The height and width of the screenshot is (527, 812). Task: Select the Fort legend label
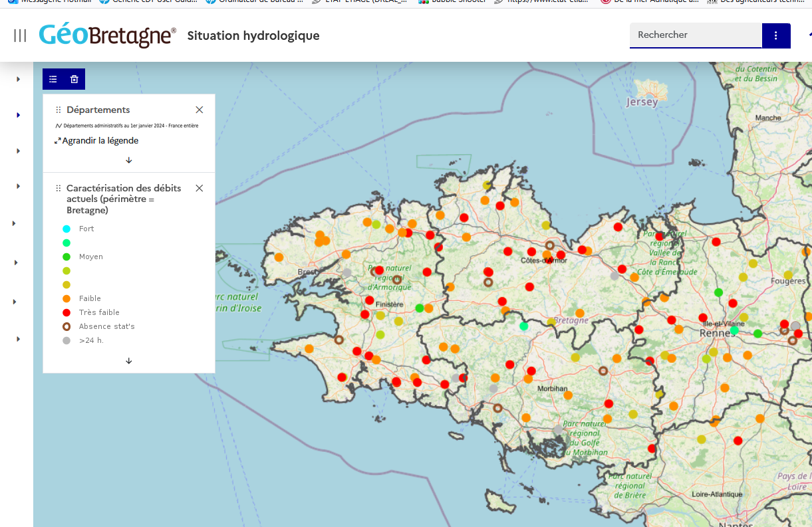86,229
